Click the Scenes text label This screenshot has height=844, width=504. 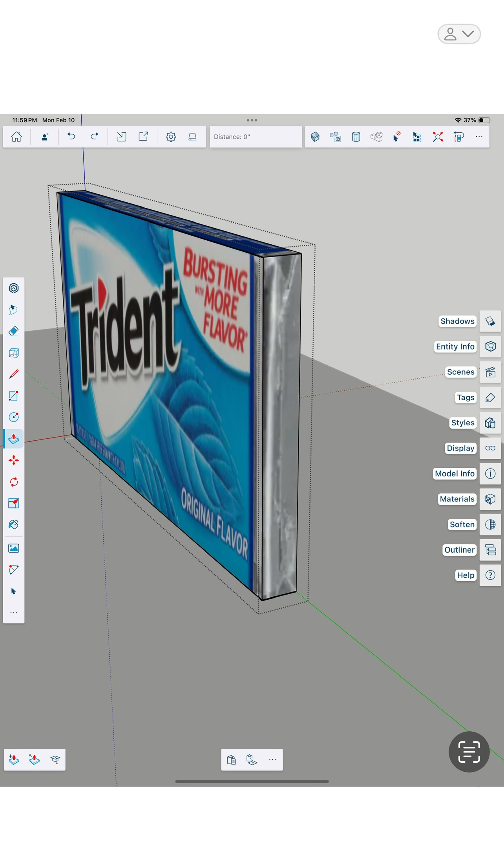tap(460, 372)
